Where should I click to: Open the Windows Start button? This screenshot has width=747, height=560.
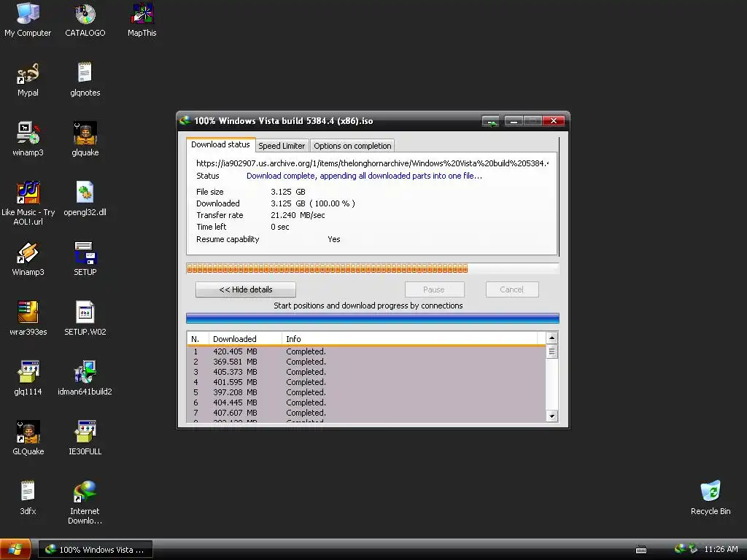15,549
